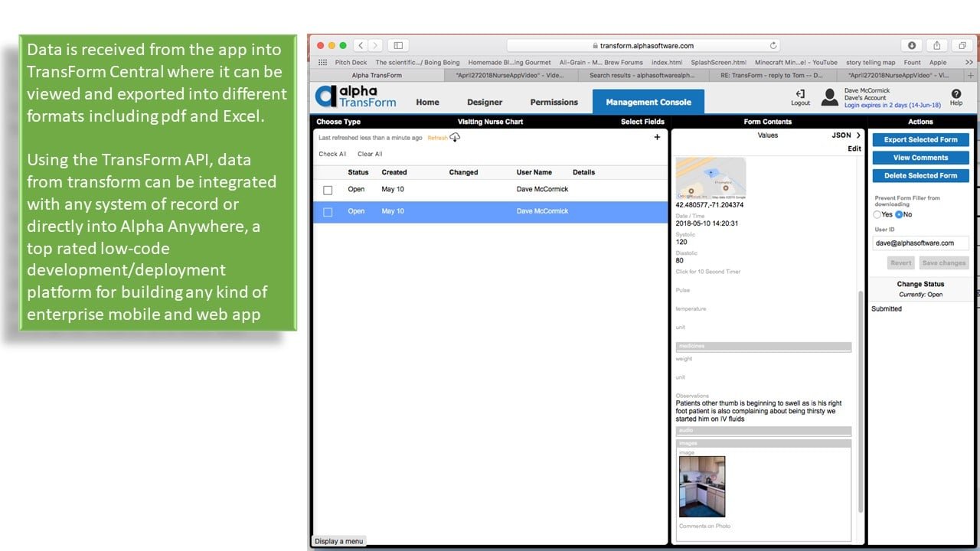This screenshot has height=551, width=980.
Task: Open Help via question mark icon
Action: tap(955, 93)
